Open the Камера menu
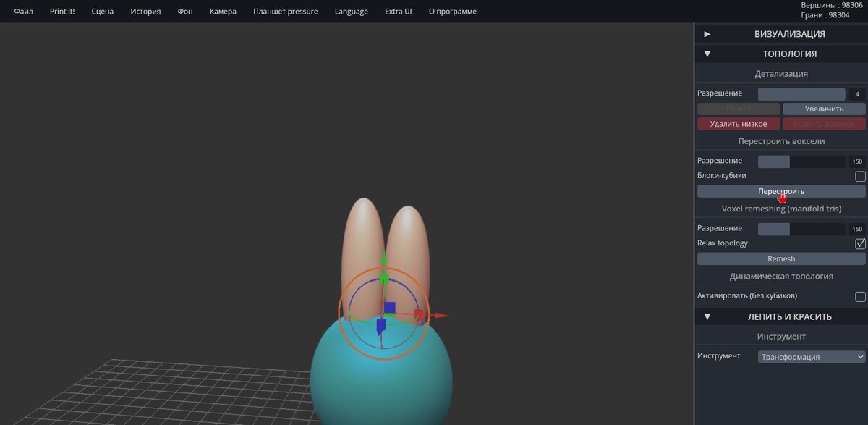The height and width of the screenshot is (425, 868). coord(223,12)
